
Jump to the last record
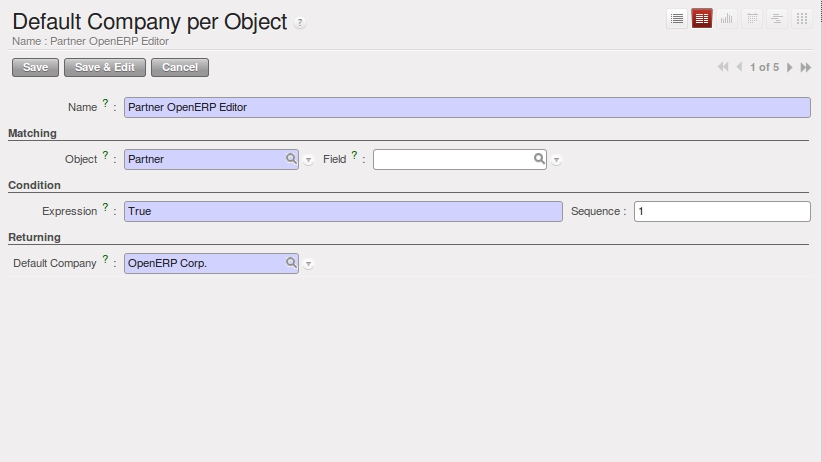(x=806, y=67)
